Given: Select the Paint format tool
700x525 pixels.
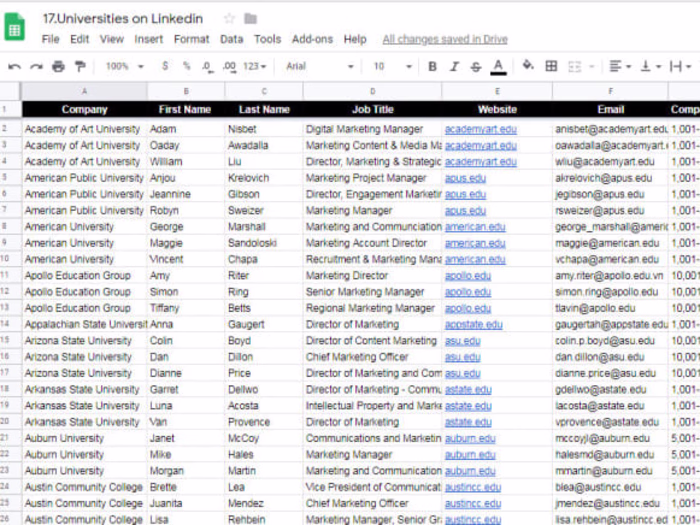Looking at the screenshot, I should pyautogui.click(x=80, y=67).
